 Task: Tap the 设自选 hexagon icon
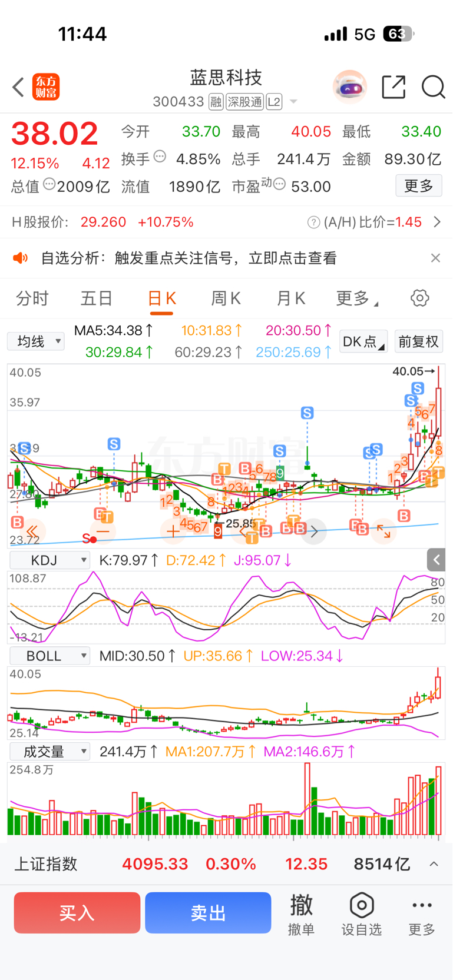(362, 906)
